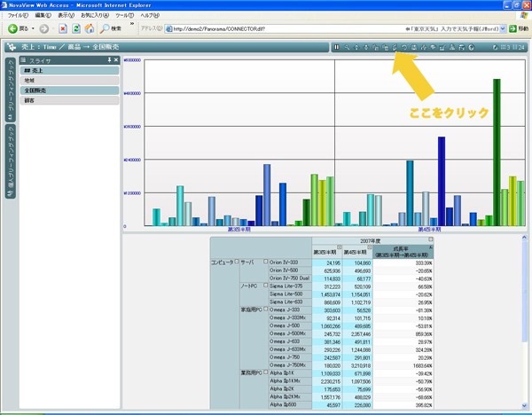Viewport: 532px width, 415px height.
Task: Click the IE Refresh page icon
Action: click(x=77, y=28)
